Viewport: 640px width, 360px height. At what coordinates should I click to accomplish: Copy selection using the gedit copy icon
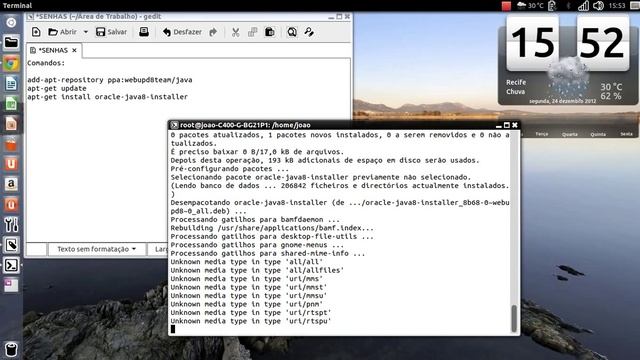[252, 32]
